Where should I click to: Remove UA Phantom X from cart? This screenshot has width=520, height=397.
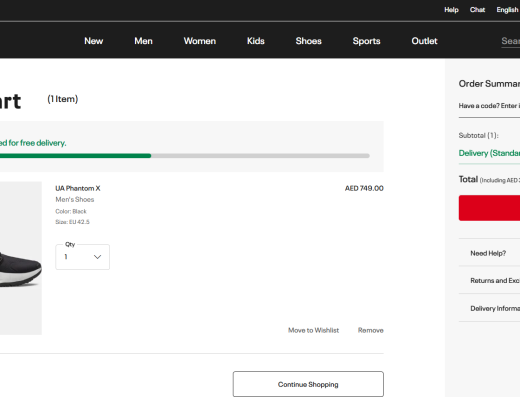click(x=371, y=330)
